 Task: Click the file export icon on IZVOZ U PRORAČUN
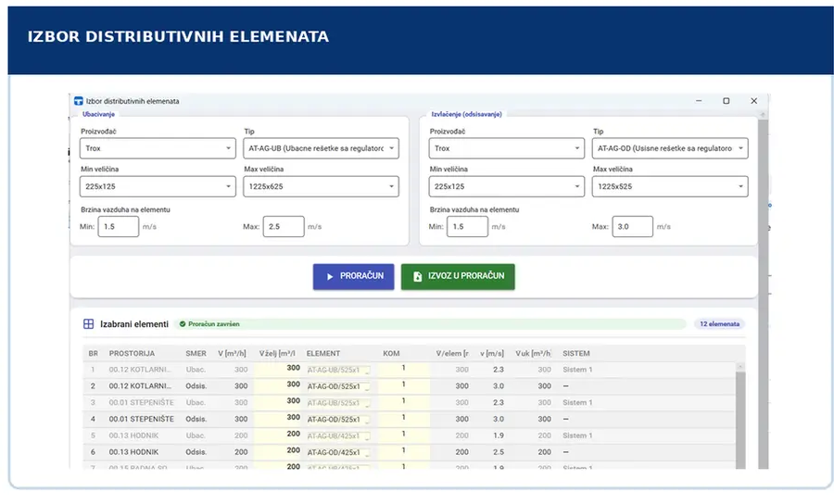pyautogui.click(x=418, y=276)
